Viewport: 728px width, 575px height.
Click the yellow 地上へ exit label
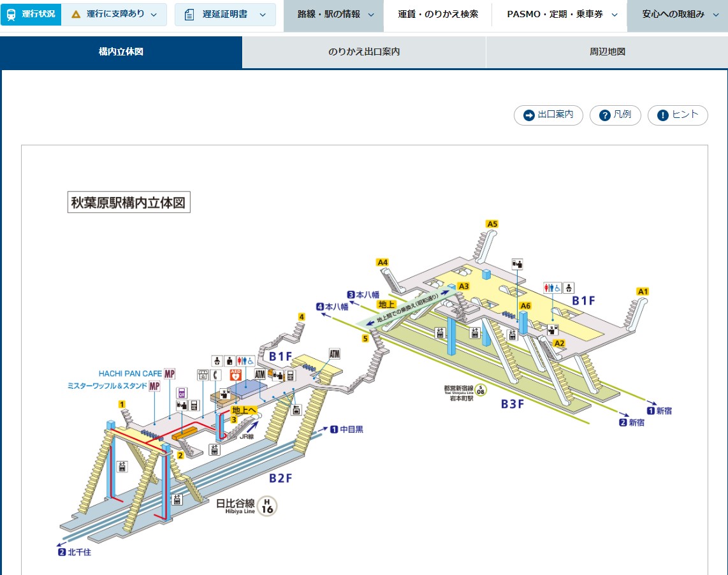coord(244,410)
